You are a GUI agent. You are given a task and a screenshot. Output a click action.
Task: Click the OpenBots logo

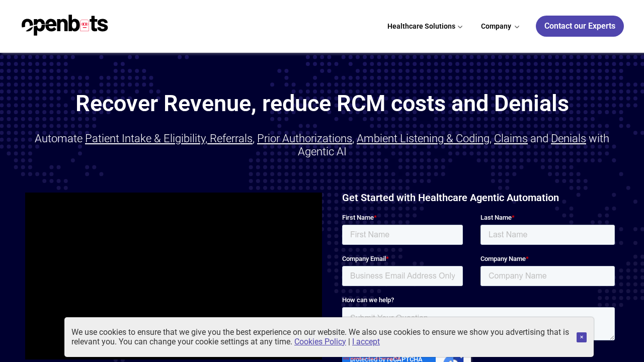65,25
